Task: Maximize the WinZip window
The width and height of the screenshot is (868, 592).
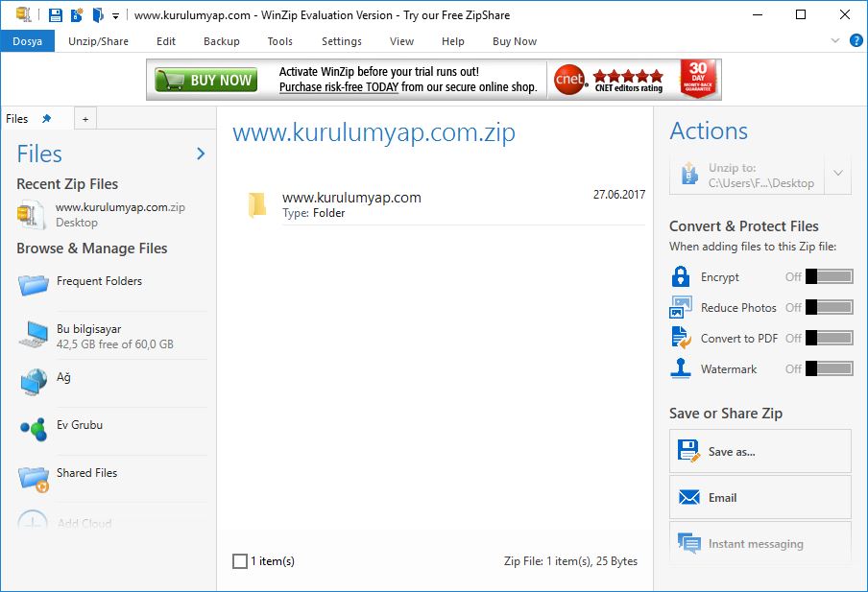Action: [801, 15]
